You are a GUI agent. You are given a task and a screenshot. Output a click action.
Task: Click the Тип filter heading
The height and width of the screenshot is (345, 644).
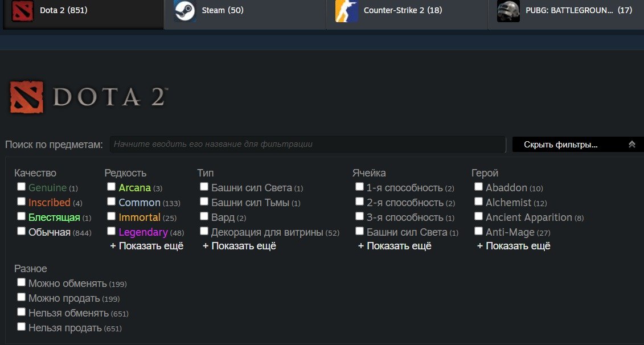point(206,173)
